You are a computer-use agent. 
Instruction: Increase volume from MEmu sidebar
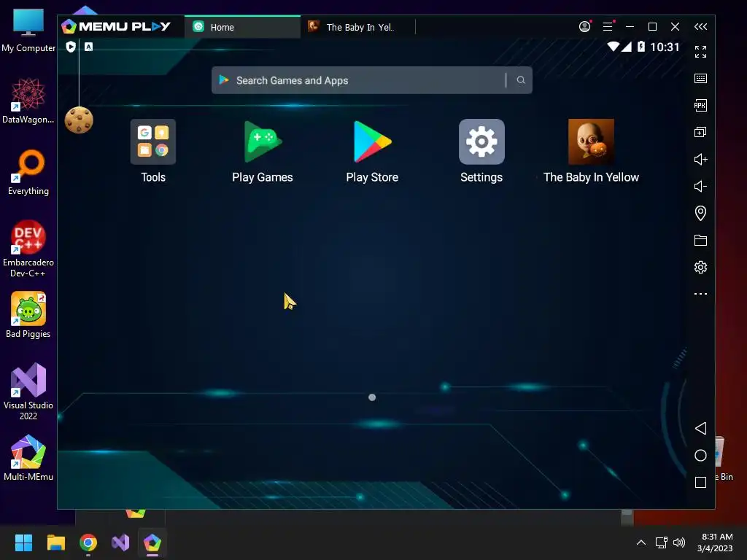pos(700,159)
